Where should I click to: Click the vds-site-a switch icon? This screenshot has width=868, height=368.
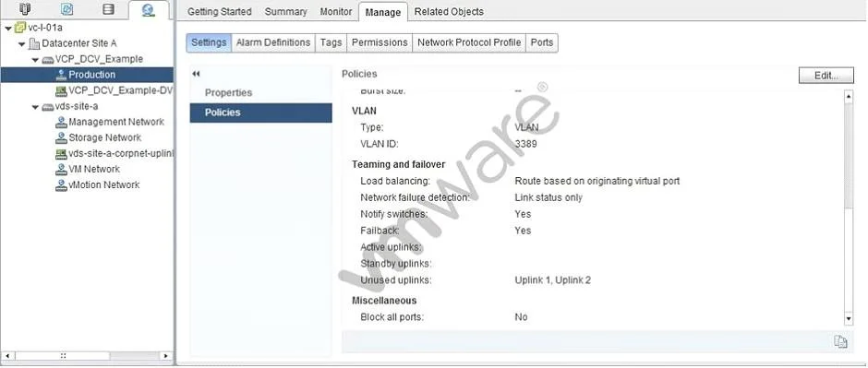click(x=48, y=107)
